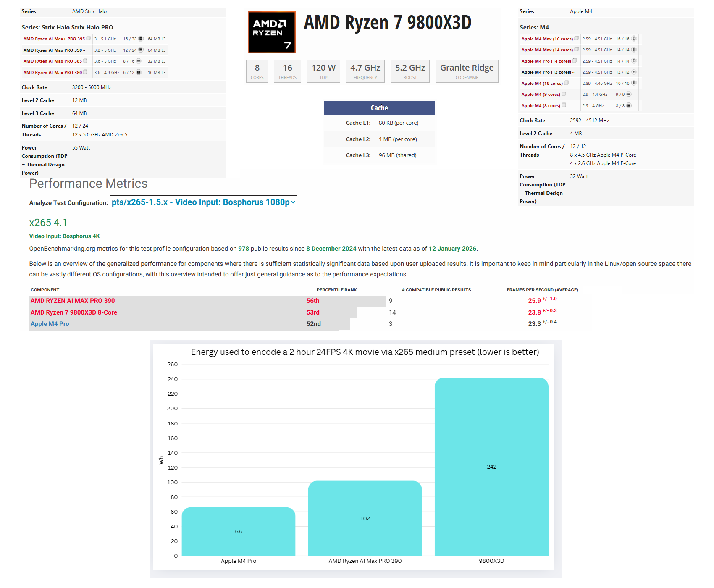Click the 'AMD Ryzen 7 9800X3D' page heading

pos(388,22)
